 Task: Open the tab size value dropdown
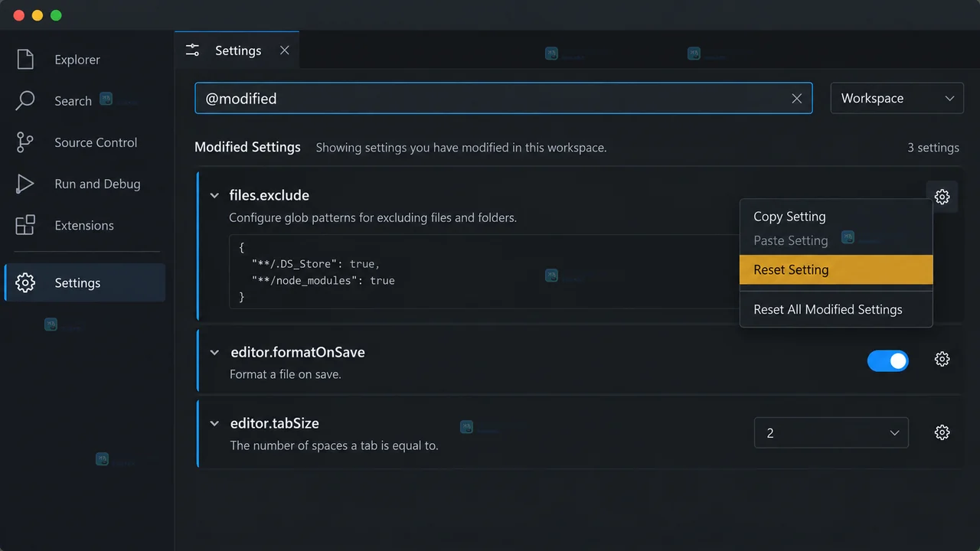(x=831, y=433)
